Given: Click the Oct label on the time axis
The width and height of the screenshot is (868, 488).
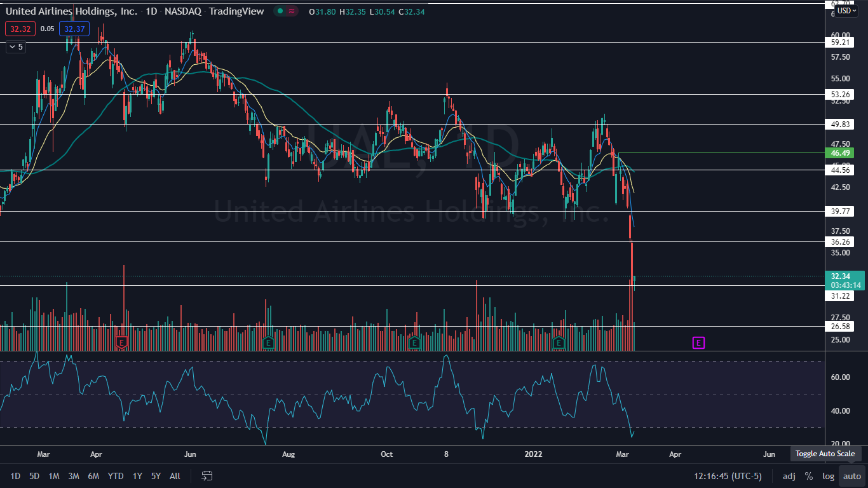Looking at the screenshot, I should point(386,454).
